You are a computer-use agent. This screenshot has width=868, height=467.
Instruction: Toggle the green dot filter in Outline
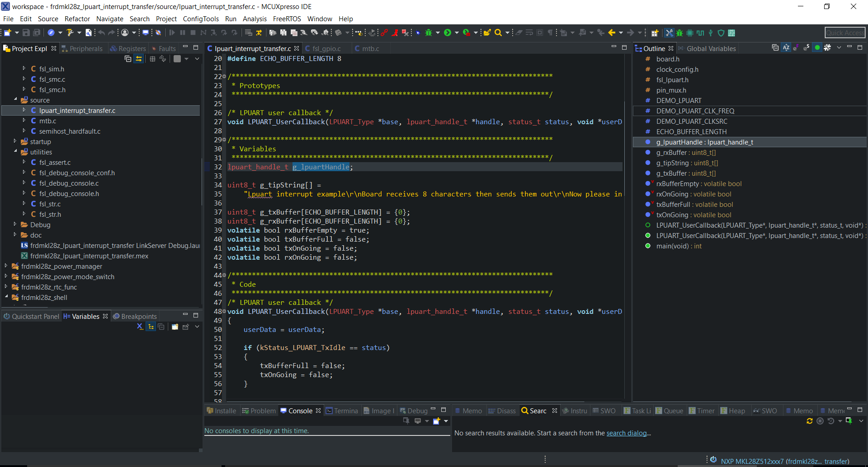(x=817, y=48)
